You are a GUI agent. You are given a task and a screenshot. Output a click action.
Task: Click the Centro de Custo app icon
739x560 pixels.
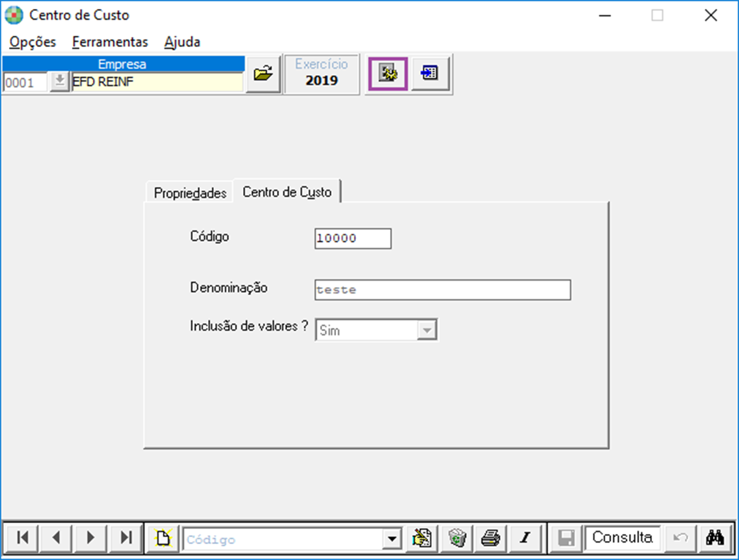click(x=13, y=15)
